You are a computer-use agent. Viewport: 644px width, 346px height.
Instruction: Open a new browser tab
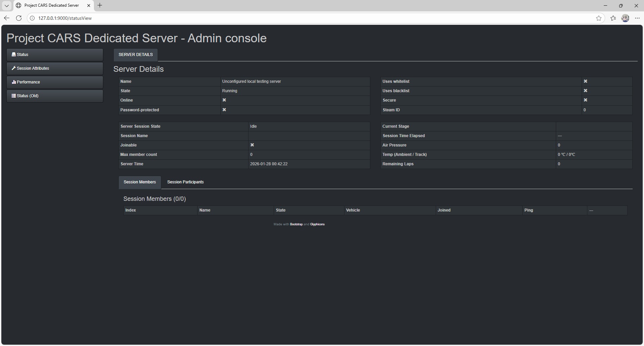(x=100, y=5)
